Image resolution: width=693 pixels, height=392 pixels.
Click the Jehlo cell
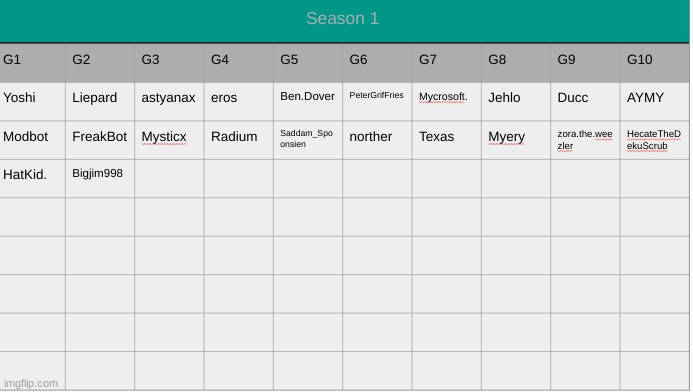click(x=516, y=102)
